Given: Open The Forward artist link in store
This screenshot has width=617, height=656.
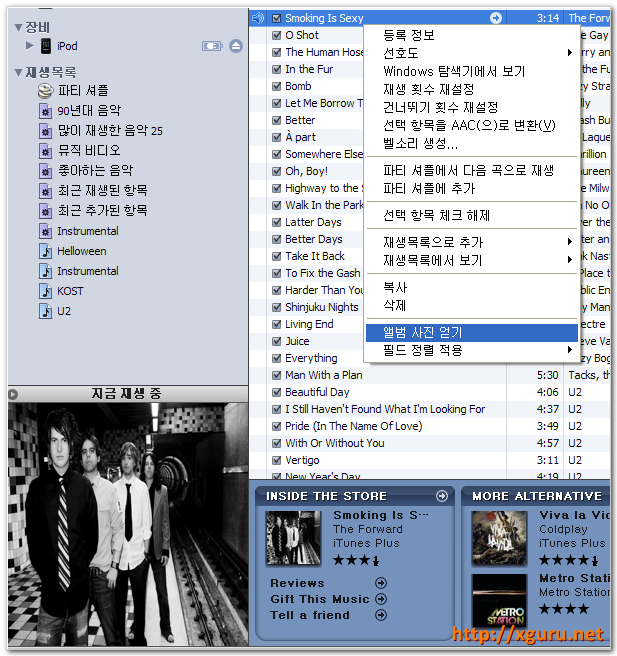Looking at the screenshot, I should pos(368,529).
